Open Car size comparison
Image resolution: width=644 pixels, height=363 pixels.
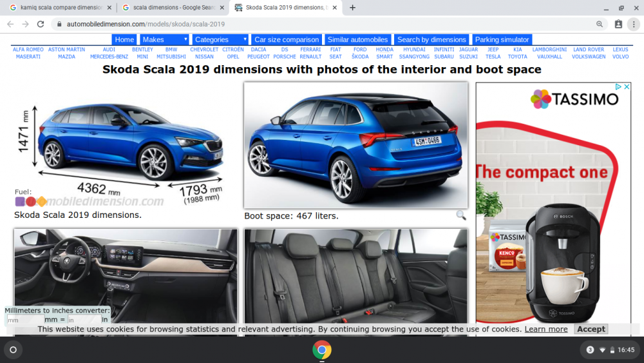coord(287,39)
